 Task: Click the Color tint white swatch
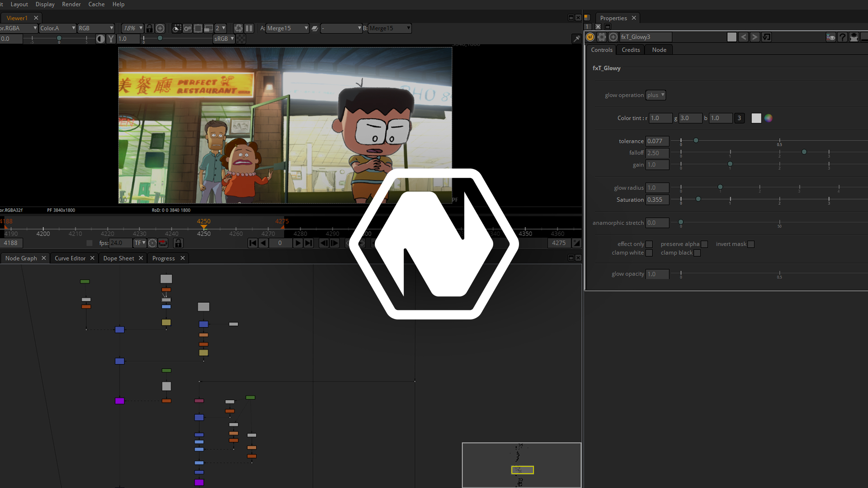click(756, 118)
